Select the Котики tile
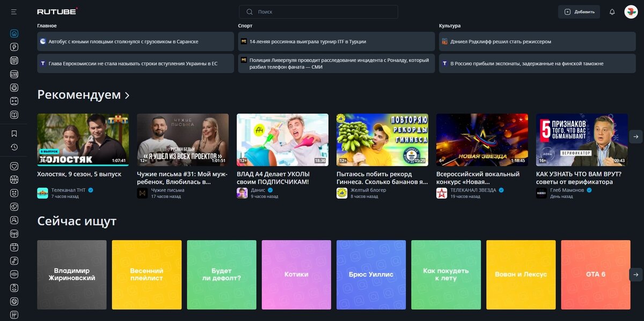 (296, 274)
